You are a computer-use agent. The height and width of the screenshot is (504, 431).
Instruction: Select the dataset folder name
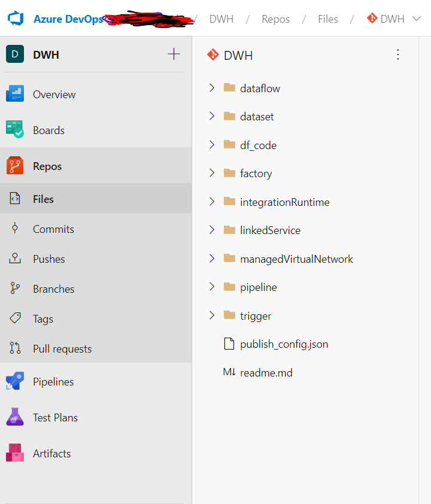point(257,117)
